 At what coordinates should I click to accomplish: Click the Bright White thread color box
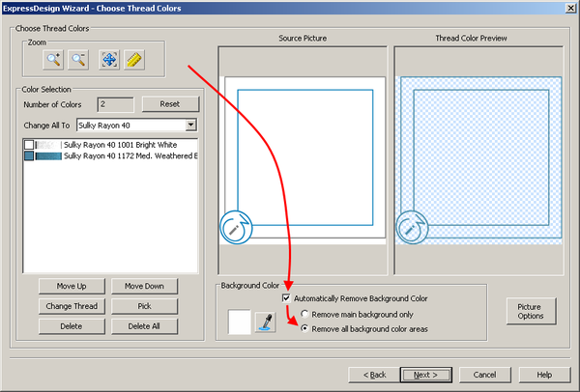[29, 145]
